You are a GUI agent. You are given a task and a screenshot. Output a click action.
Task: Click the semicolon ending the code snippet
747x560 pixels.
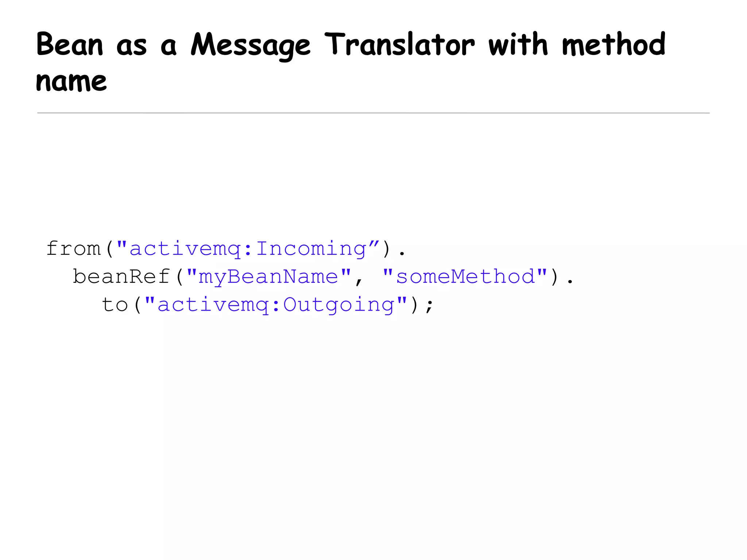click(x=429, y=307)
